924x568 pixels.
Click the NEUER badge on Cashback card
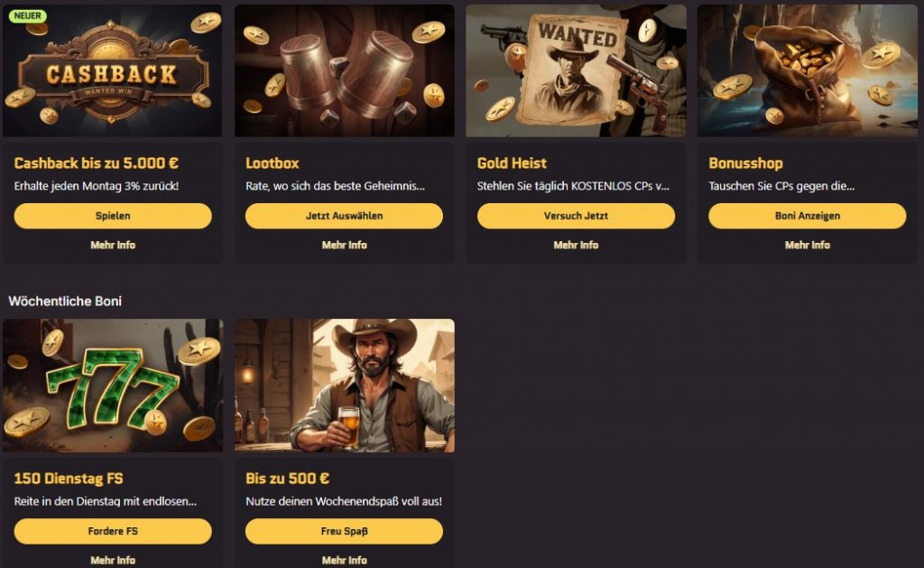coord(28,16)
